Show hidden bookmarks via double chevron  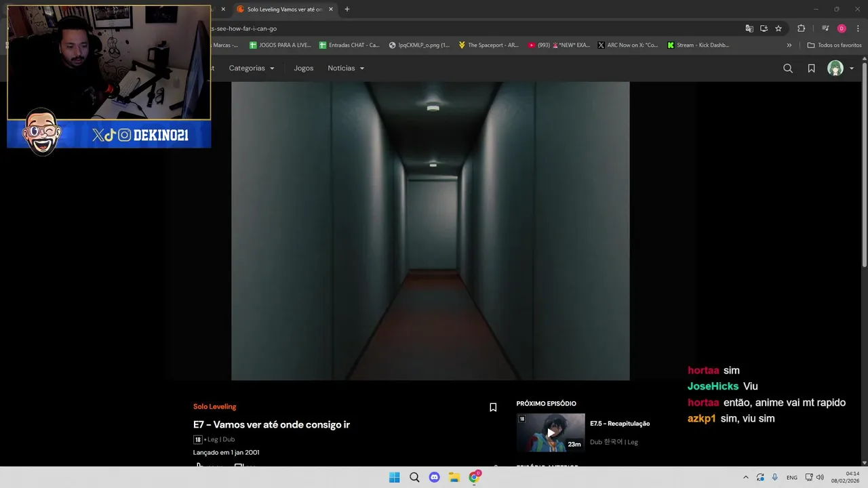click(789, 45)
